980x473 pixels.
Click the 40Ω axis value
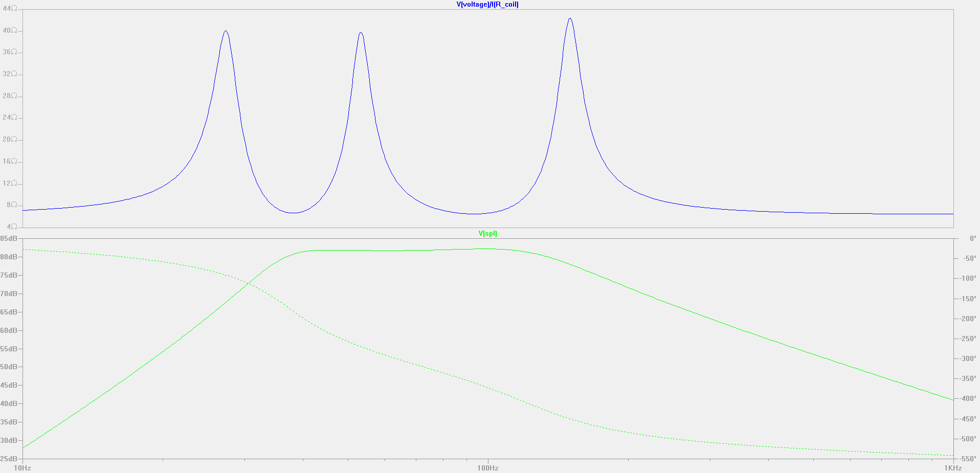point(10,31)
